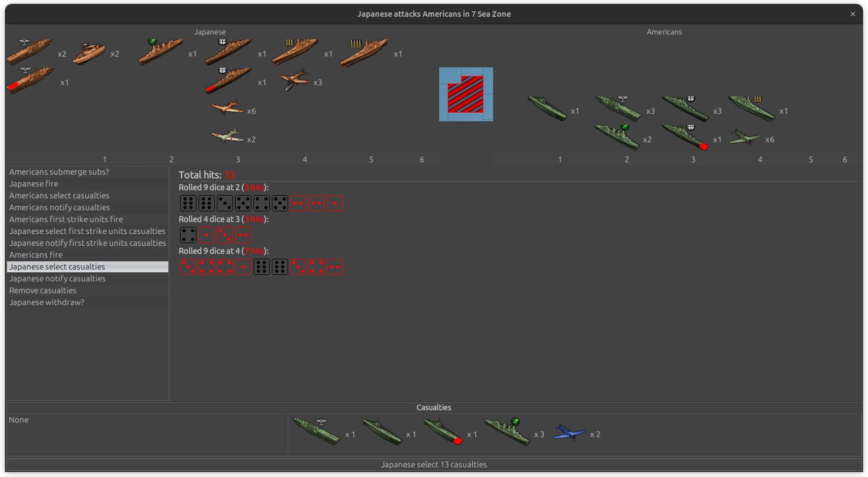Click 'Rolled 9 dice at 4' label
This screenshot has width=868, height=477.
223,251
